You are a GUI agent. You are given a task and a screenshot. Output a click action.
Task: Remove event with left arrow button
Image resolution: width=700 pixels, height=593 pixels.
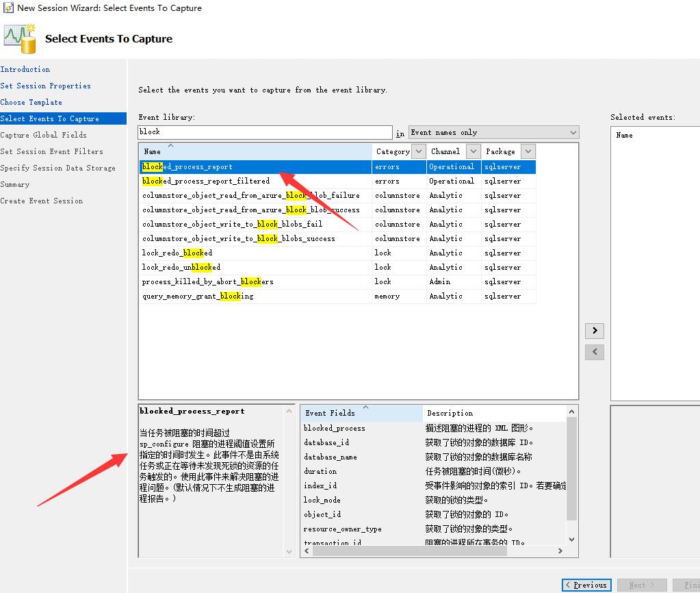pos(594,352)
